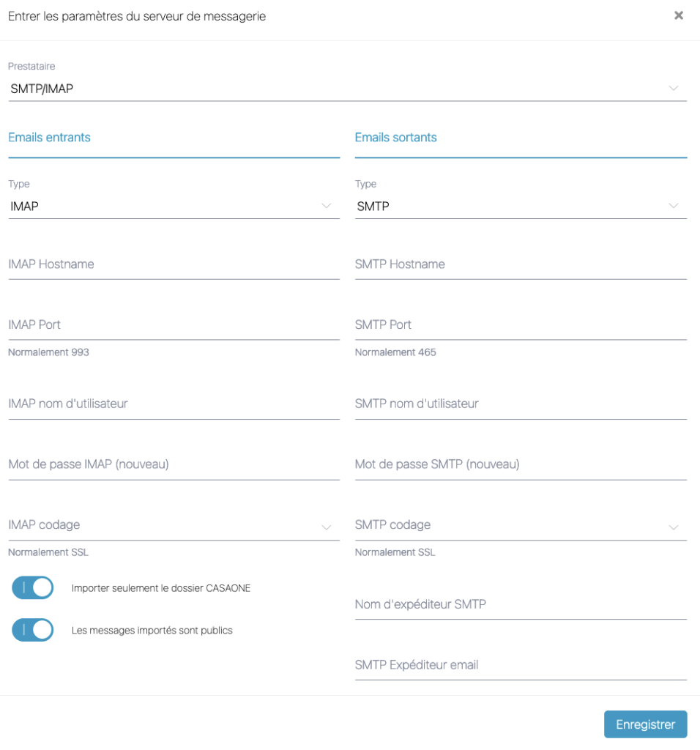This screenshot has height=750, width=700.
Task: Focus the IMAP Hostname field
Action: pos(174,264)
